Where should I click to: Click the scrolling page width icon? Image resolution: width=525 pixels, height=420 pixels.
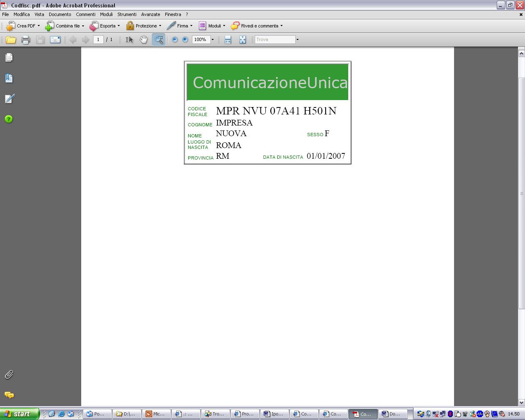[x=228, y=40]
